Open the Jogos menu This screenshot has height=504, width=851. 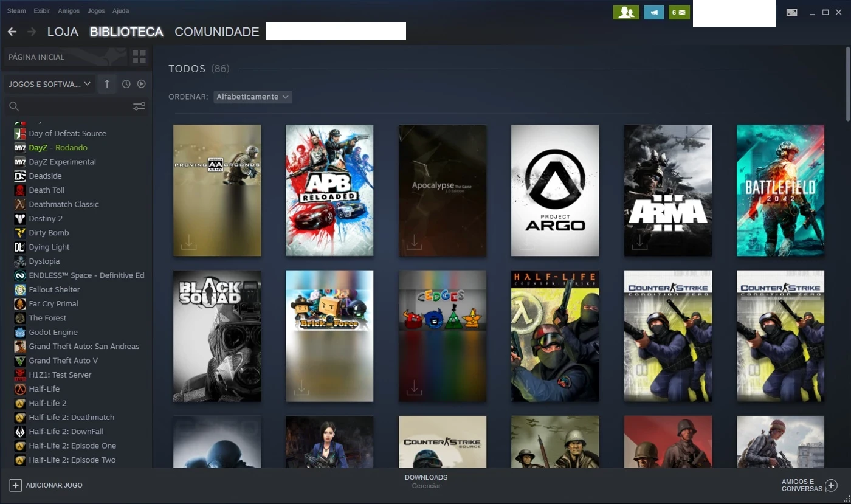(96, 11)
